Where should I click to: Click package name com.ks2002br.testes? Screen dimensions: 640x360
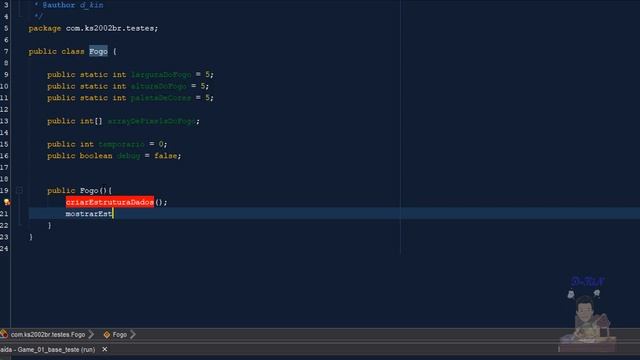(x=110, y=28)
